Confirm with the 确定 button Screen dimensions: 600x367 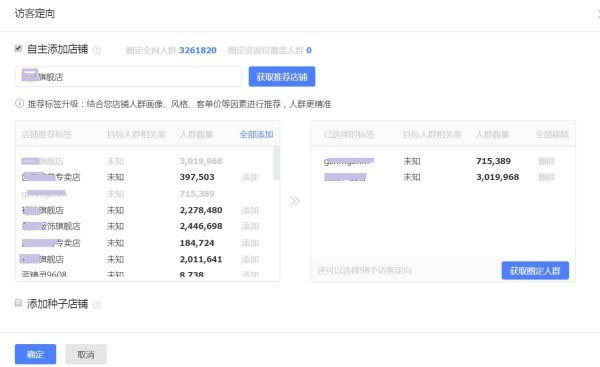[x=36, y=354]
